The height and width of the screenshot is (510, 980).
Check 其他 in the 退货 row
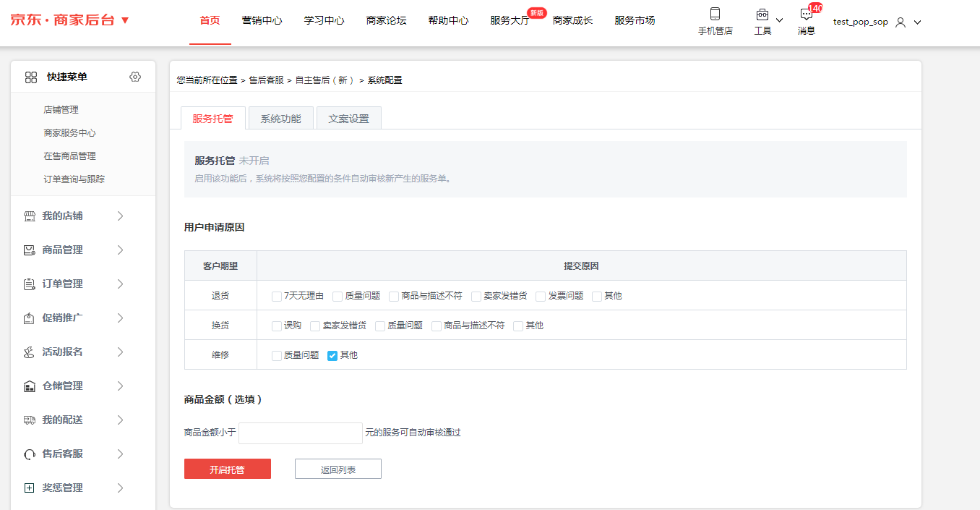(597, 296)
